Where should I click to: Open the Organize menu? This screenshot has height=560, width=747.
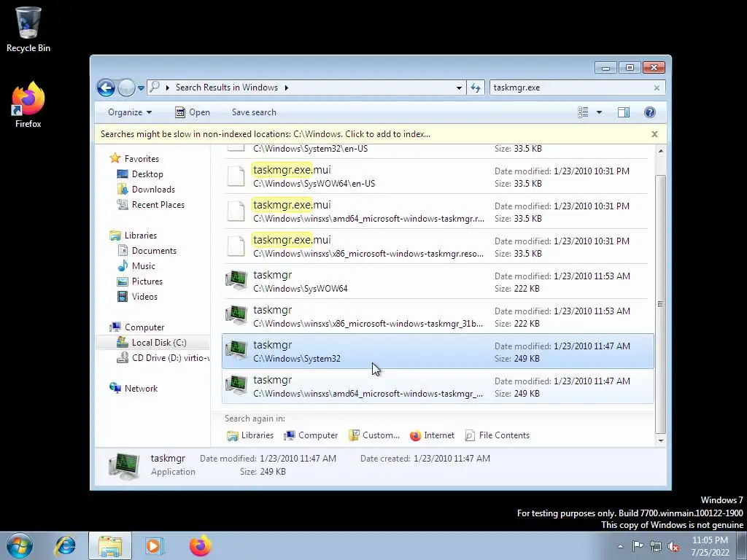(130, 112)
